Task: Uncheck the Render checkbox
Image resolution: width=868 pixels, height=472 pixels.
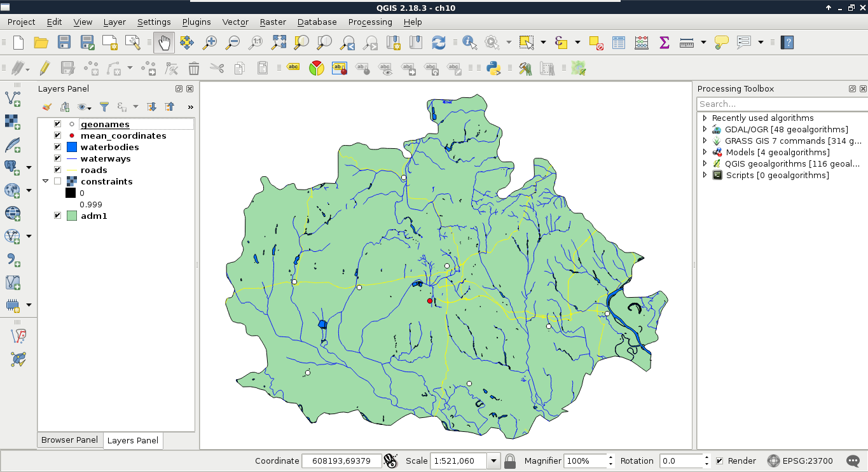Action: point(719,461)
